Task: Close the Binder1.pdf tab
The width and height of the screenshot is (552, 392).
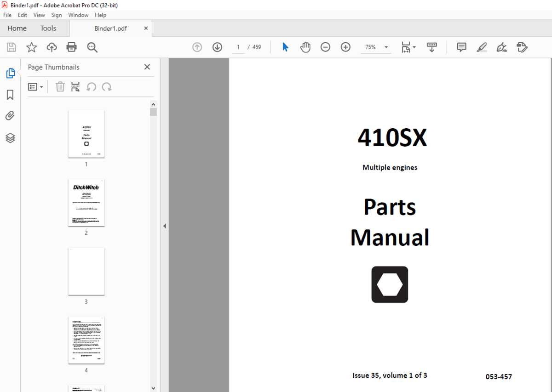Action: click(x=146, y=28)
